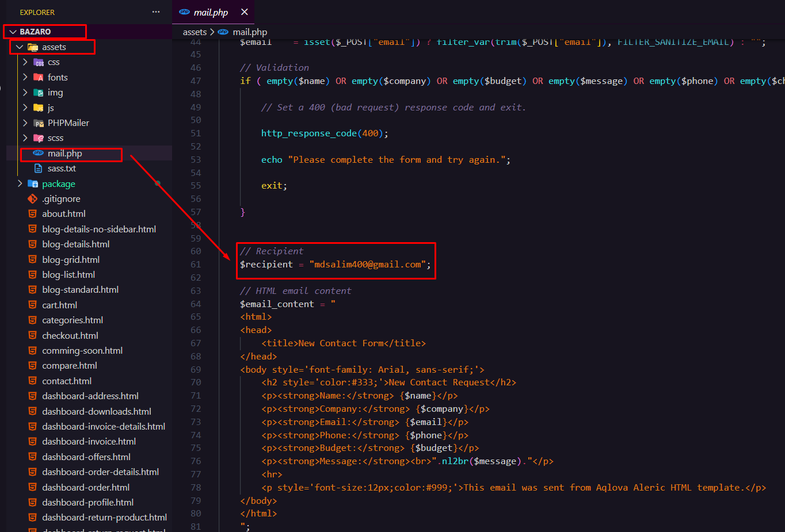Open the fonts folder icon
785x532 pixels.
pos(39,78)
